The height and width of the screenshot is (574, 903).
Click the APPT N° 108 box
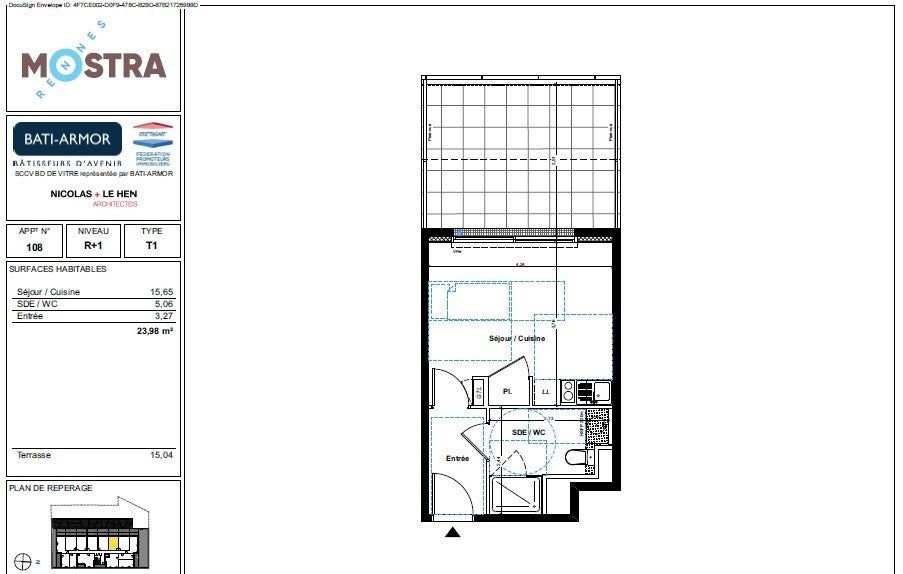tap(35, 240)
